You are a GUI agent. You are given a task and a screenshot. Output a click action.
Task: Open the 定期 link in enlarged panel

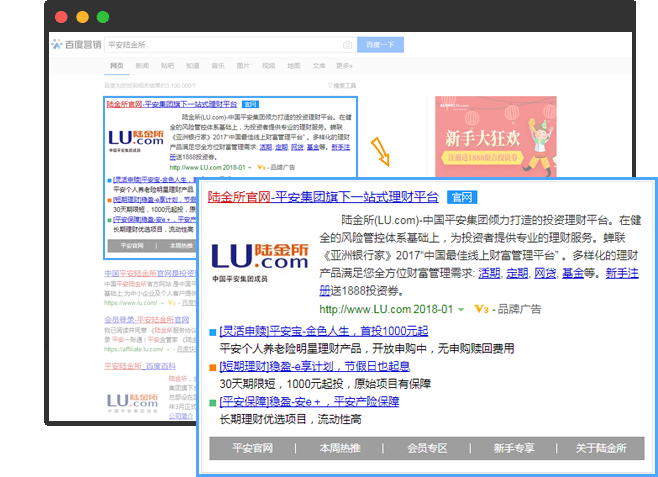(x=517, y=273)
